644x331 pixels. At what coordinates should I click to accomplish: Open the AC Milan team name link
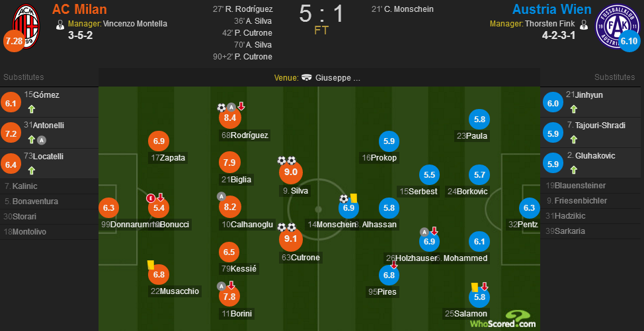tap(80, 9)
